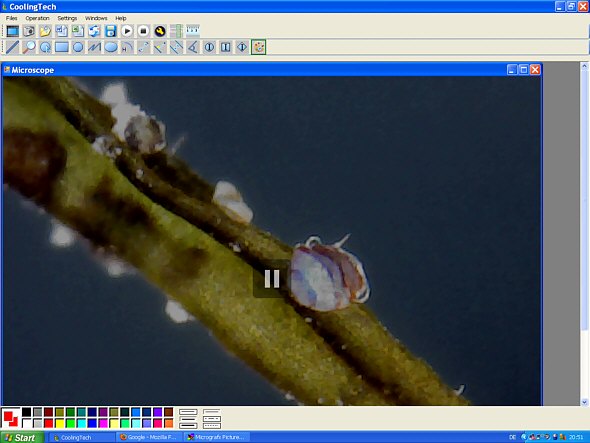
Task: Pick the dark red color swatch
Action: (48, 412)
